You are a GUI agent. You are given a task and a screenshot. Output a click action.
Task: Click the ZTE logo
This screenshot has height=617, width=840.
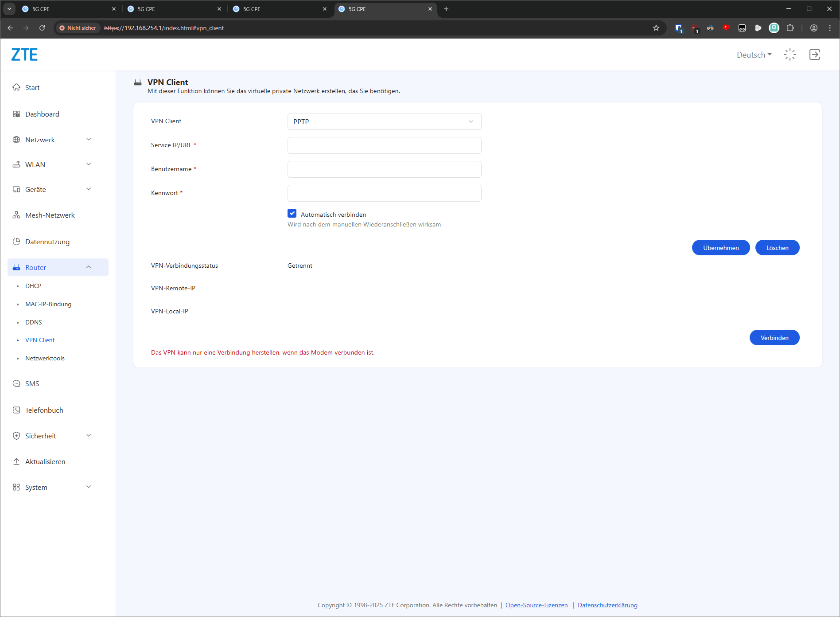[24, 55]
